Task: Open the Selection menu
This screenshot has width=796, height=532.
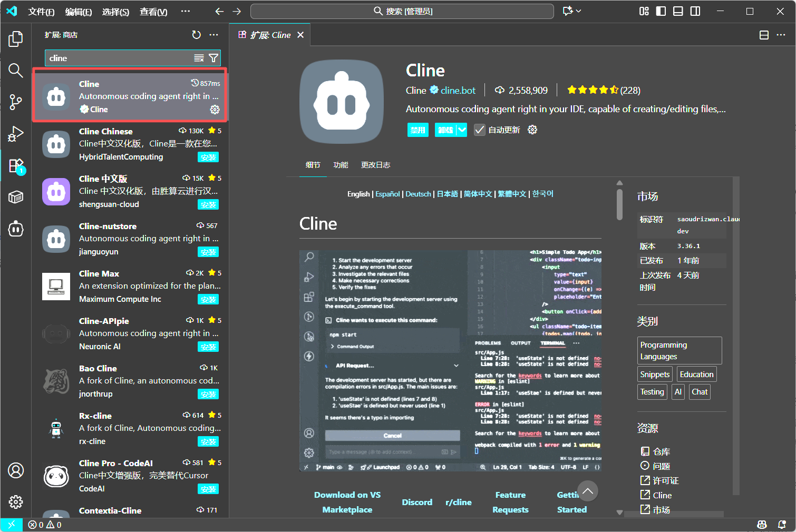Action: pyautogui.click(x=115, y=12)
